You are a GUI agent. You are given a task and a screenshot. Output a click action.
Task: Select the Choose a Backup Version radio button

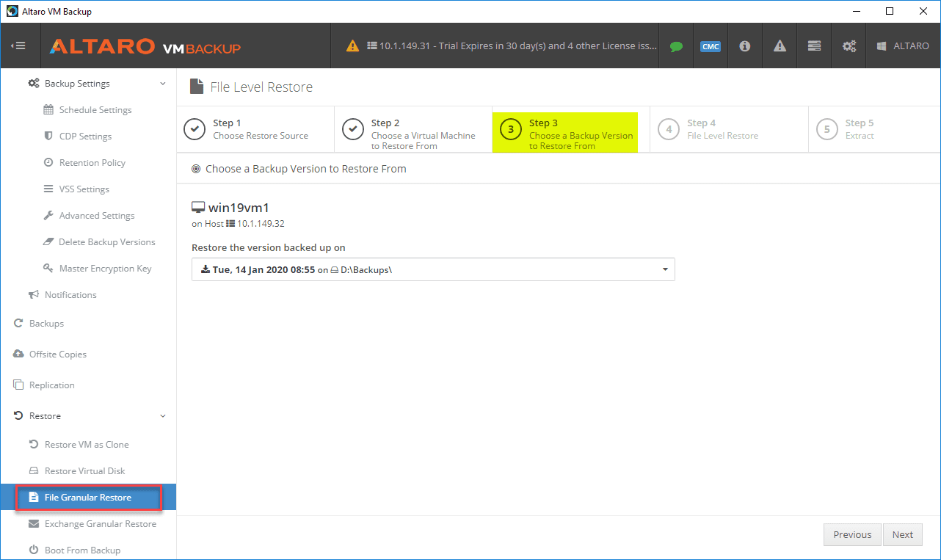click(196, 168)
